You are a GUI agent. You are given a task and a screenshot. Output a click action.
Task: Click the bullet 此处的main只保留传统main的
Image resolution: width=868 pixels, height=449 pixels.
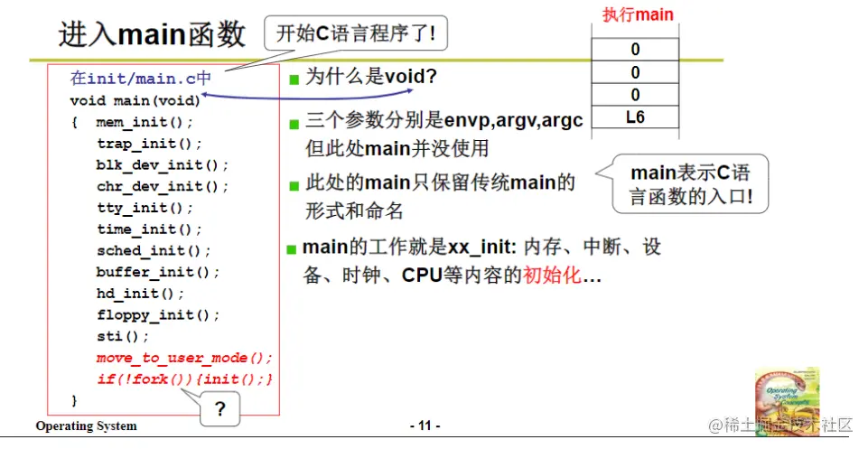click(440, 182)
